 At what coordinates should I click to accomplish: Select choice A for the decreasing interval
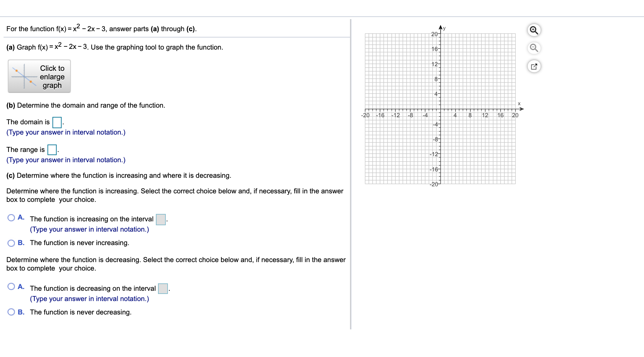click(11, 288)
